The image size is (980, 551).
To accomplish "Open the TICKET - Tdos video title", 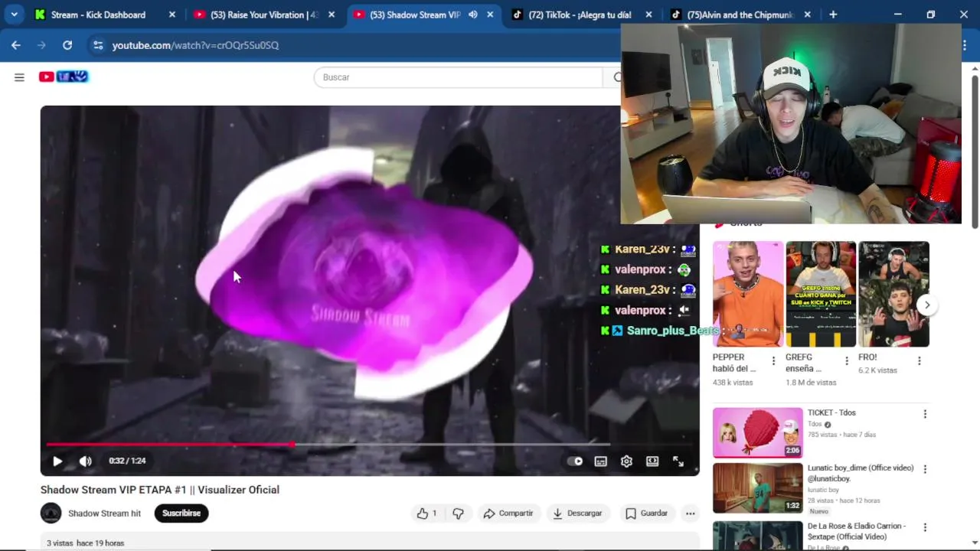I will click(831, 412).
